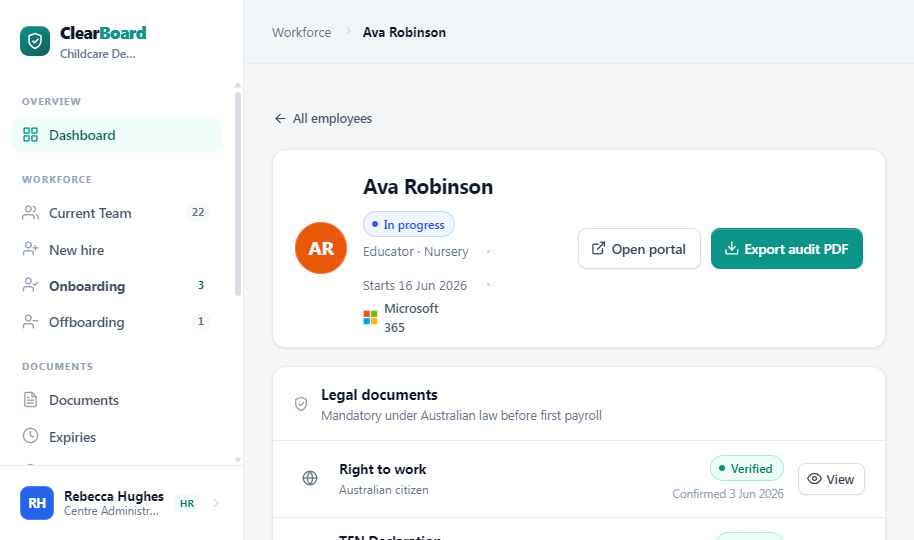Click the shield icon beside Legal documents
The width and height of the screenshot is (914, 540).
[301, 404]
